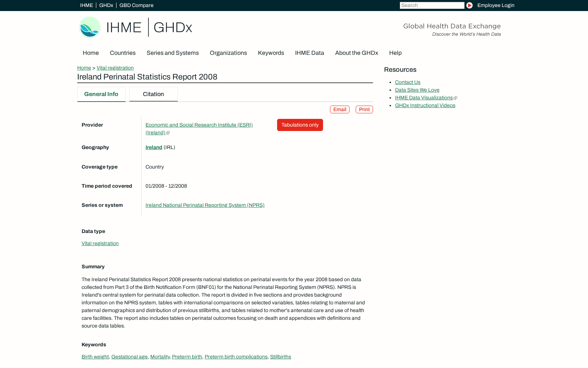Click the Global Health Data Exchange tagline
Screen dimensions: 588x368
(x=452, y=26)
